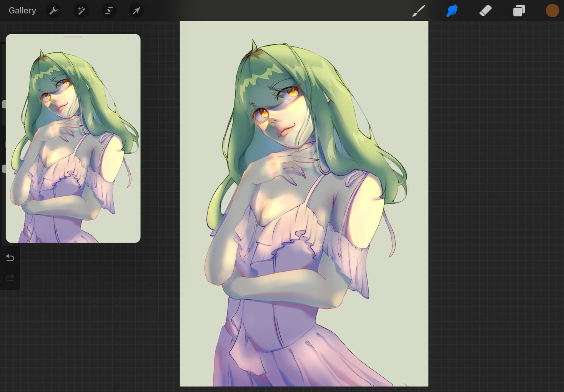
Task: Return to the Gallery
Action: click(22, 10)
